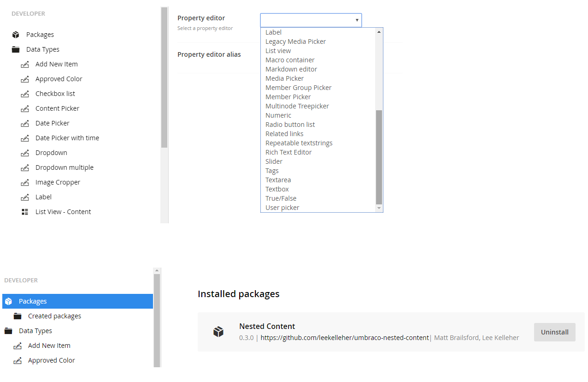Select the highlighted Packages tree item

tap(77, 301)
